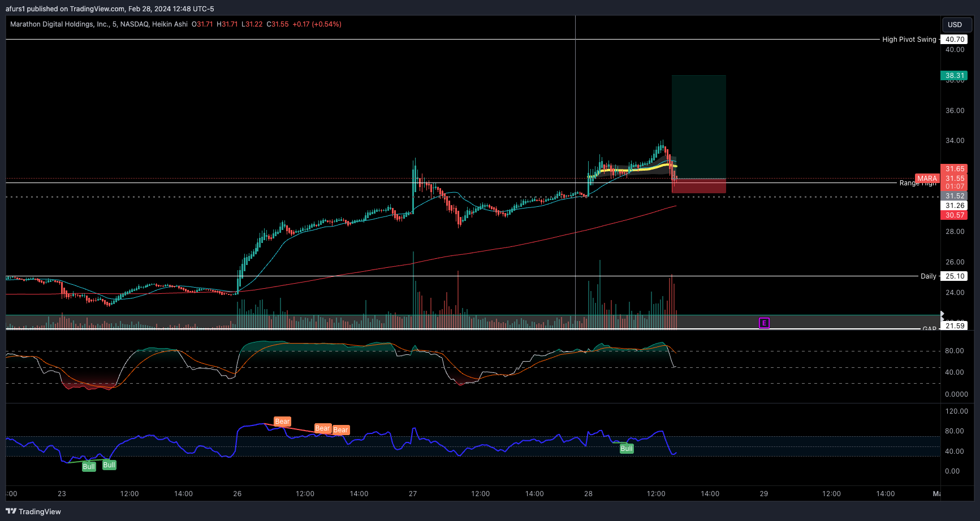The image size is (980, 521).
Task: Click the Bull divergence label near the 28 session
Action: 627,449
